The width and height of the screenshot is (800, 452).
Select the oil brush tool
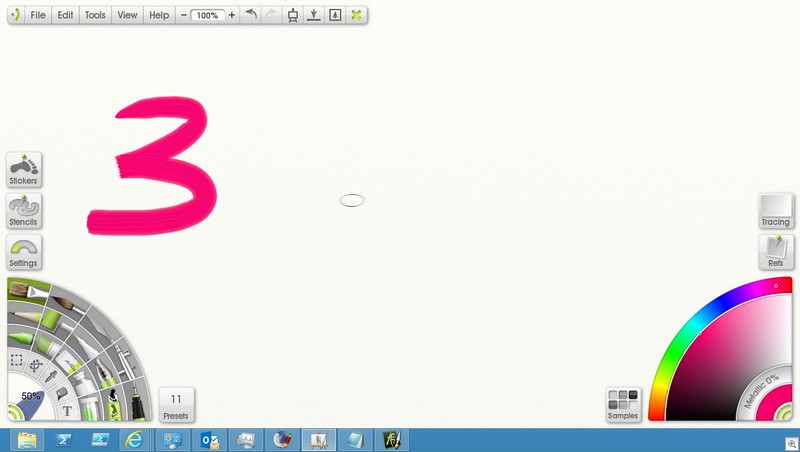30,291
